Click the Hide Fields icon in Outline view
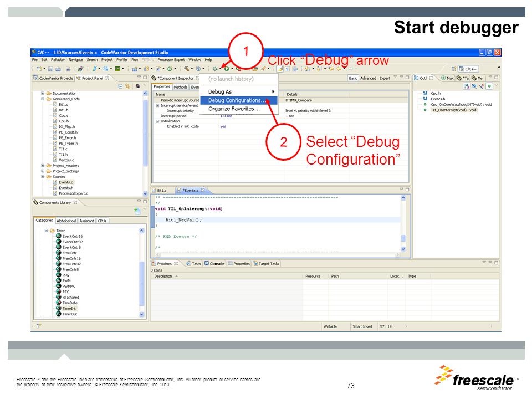The image size is (532, 399). tap(474, 86)
